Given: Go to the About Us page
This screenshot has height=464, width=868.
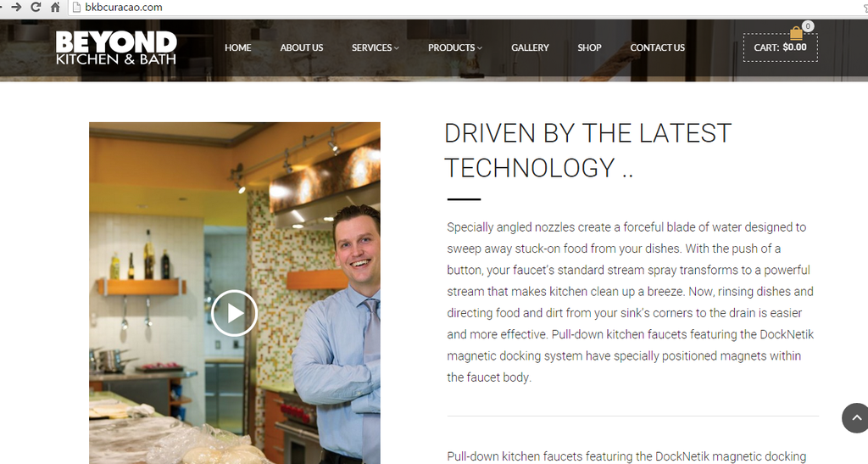Looking at the screenshot, I should click(302, 48).
